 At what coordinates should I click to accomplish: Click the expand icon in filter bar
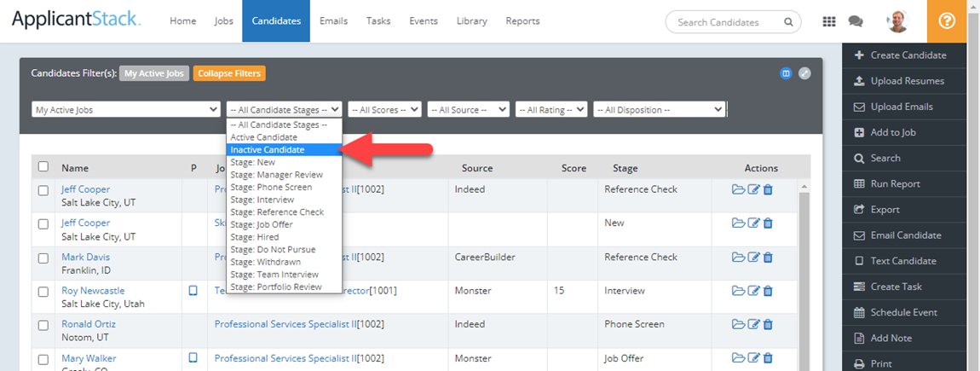click(804, 73)
